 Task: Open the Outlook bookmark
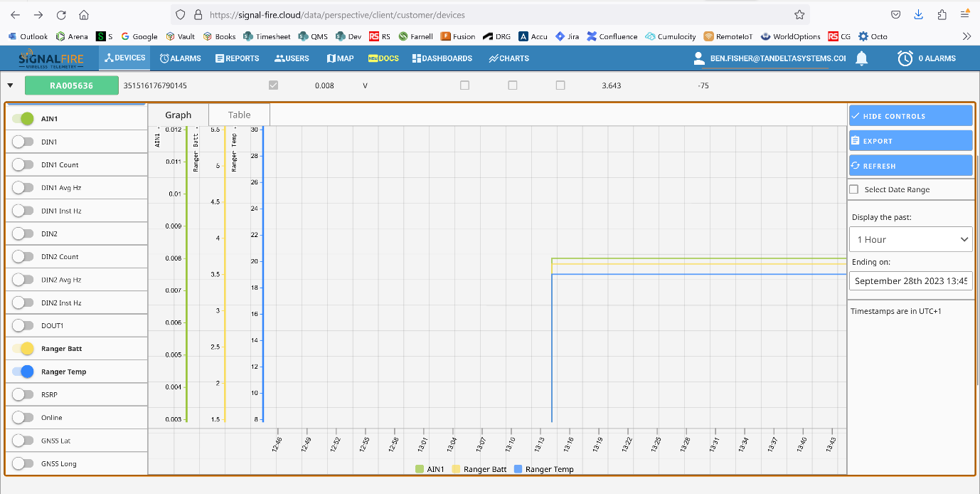click(x=28, y=36)
